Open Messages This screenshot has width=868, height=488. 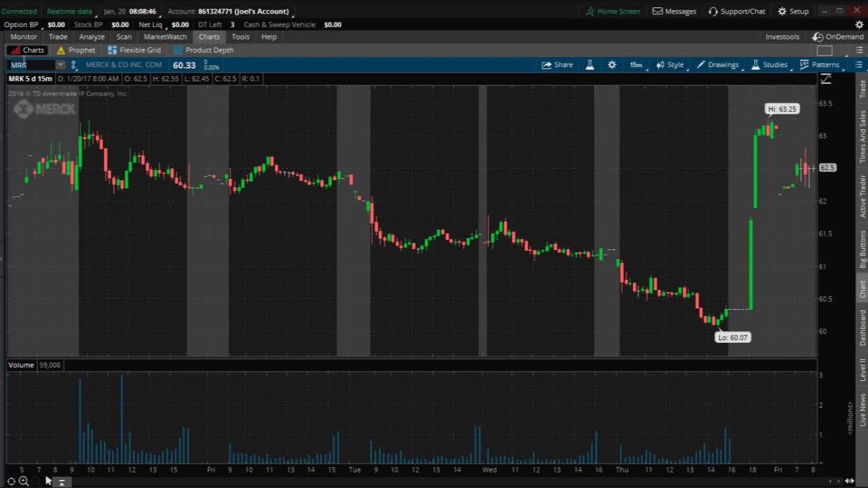(x=674, y=12)
